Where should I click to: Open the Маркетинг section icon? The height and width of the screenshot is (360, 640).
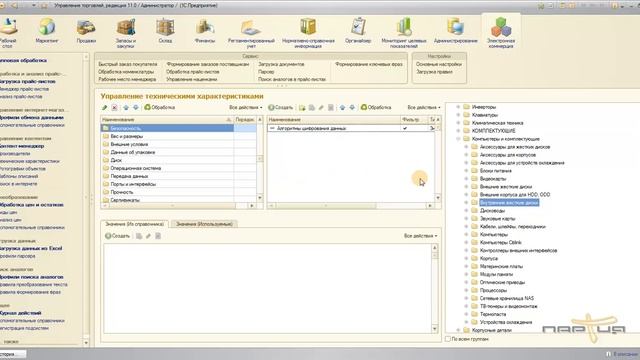(47, 31)
